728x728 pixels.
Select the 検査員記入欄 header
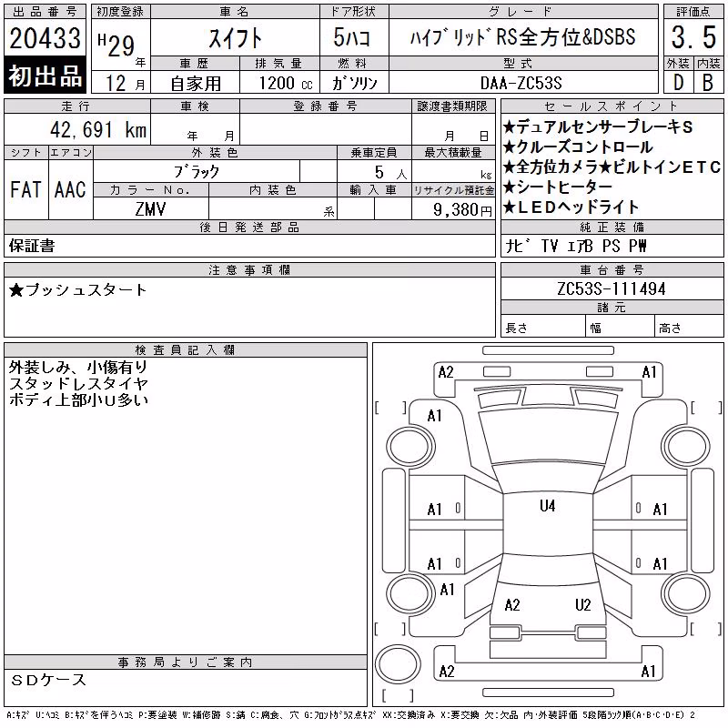(x=186, y=350)
